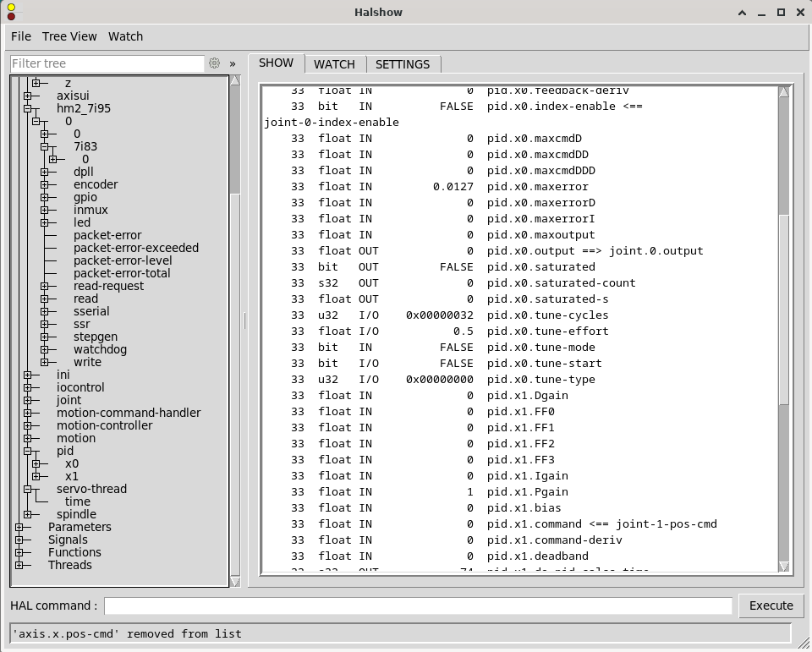Select the motion tree item label
The image size is (812, 652).
[76, 438]
